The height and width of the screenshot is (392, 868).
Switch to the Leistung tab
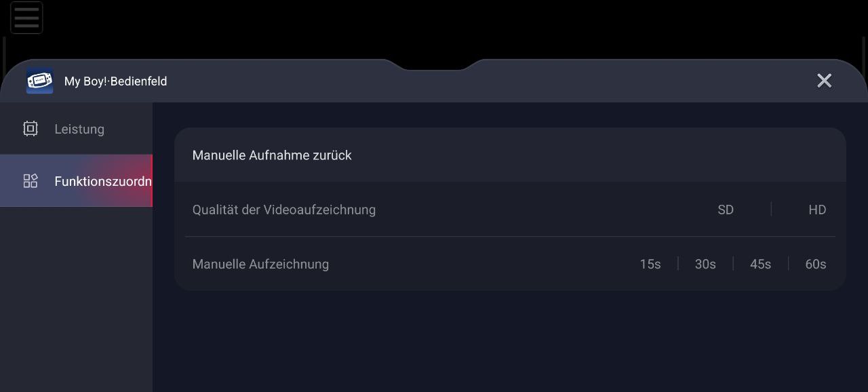(79, 129)
